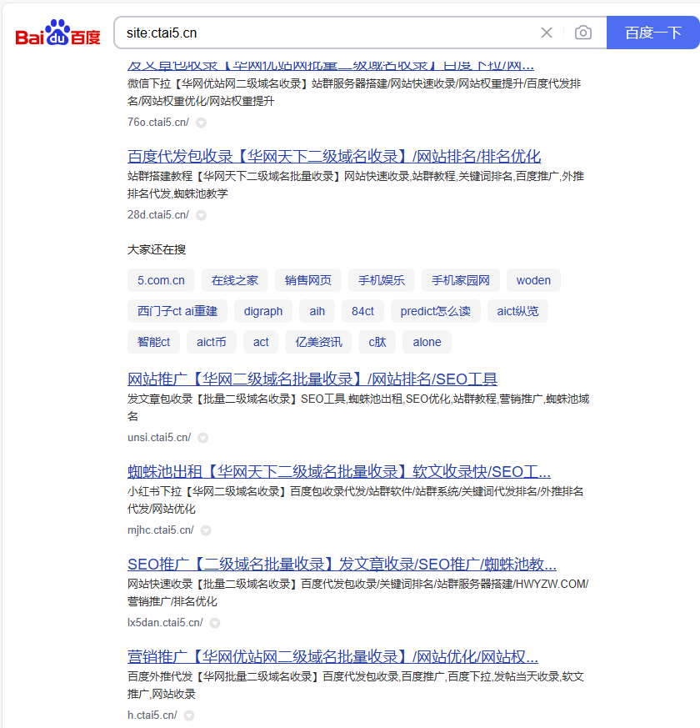The height and width of the screenshot is (728, 700).
Task: Open result 蜘蛛池出租【华网天下二级域名批量收录】
Action: pyautogui.click(x=339, y=472)
